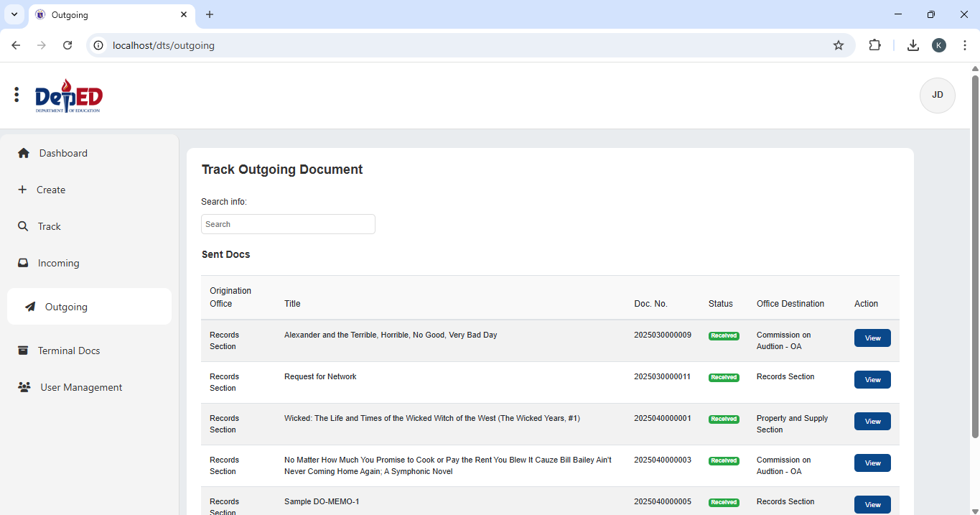The image size is (980, 515).
Task: Bookmark this page with star icon
Action: tap(839, 45)
